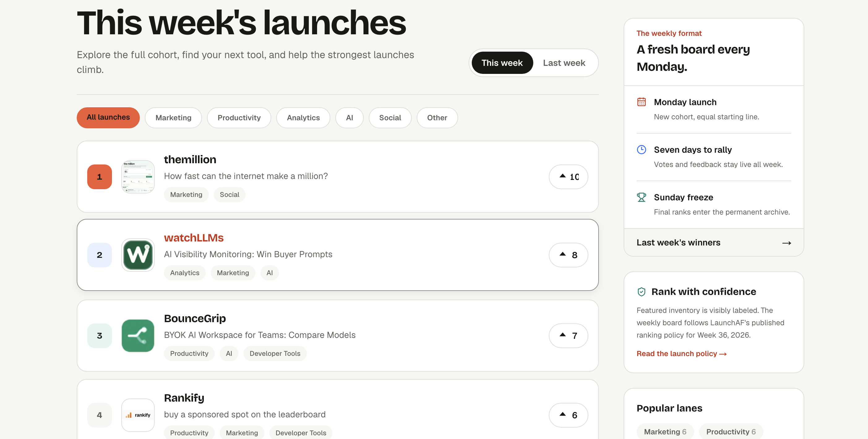Upvote BounceGrip with 7 votes
The width and height of the screenshot is (868, 439).
tap(569, 336)
